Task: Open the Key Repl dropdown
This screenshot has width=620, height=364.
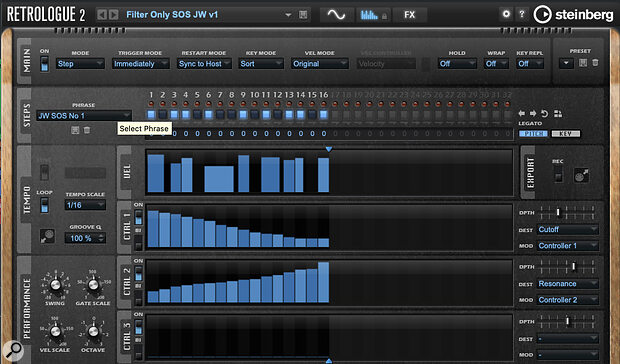Action: click(x=530, y=64)
